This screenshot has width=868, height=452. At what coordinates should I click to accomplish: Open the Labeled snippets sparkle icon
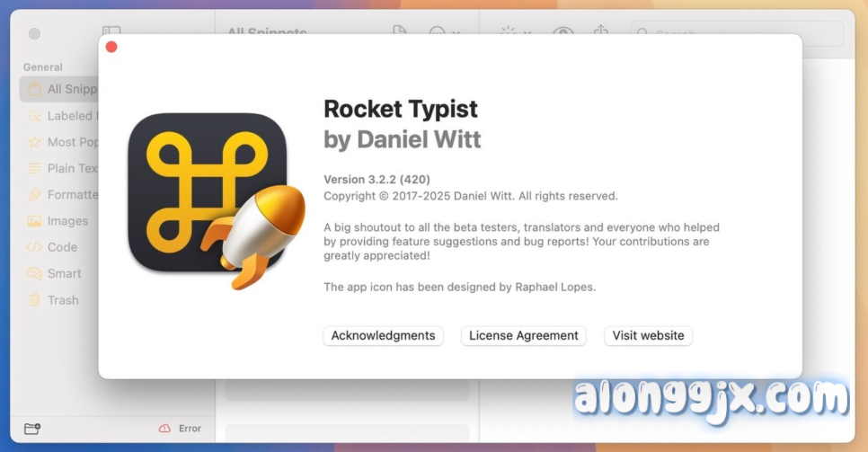click(x=34, y=116)
